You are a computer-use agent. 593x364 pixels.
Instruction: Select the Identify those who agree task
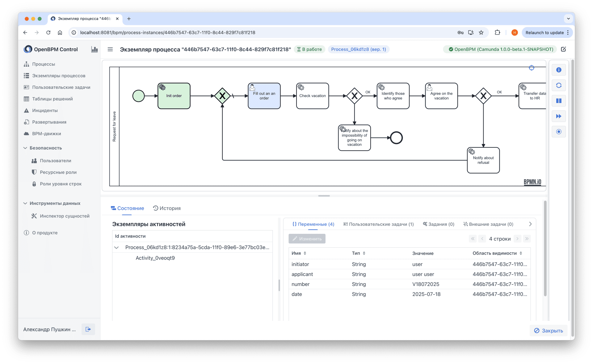click(x=393, y=96)
